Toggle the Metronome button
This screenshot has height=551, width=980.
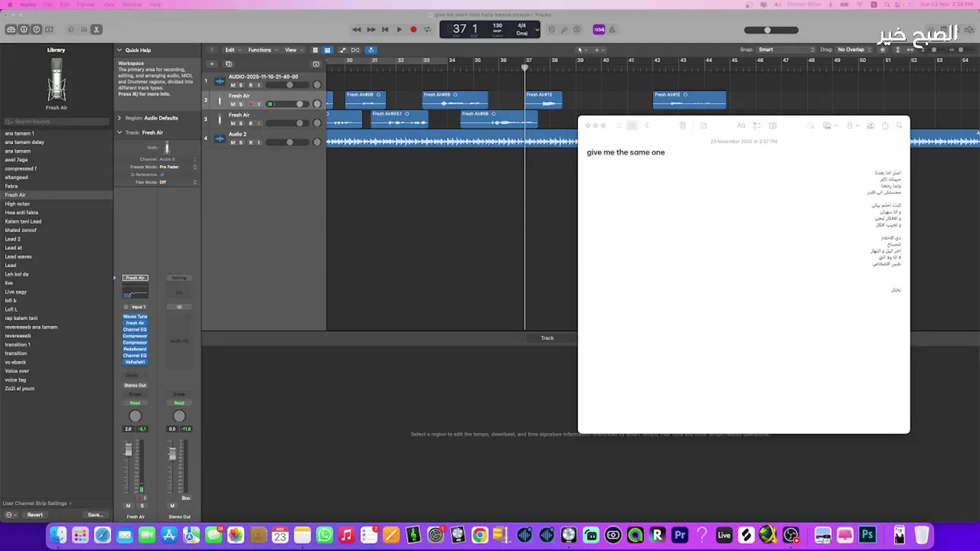(612, 30)
